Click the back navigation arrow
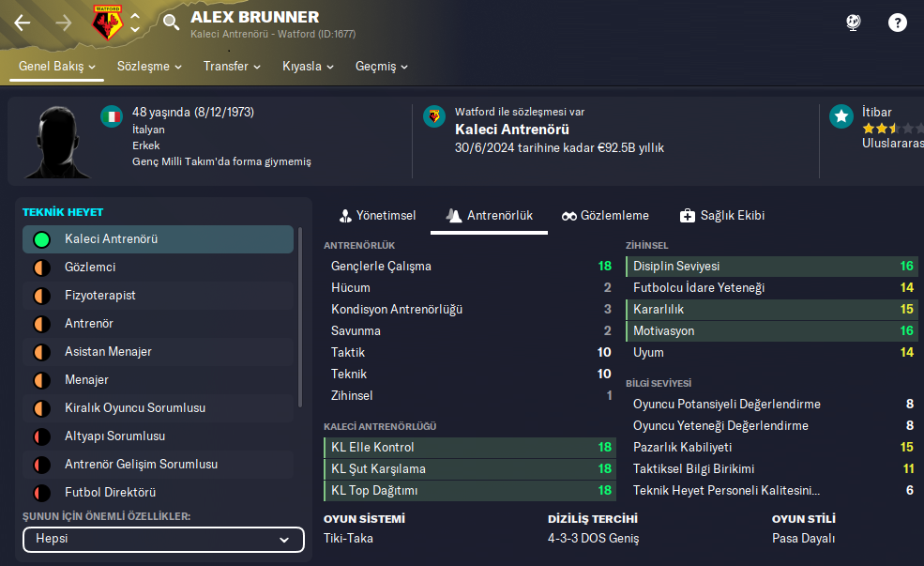The image size is (924, 566). click(23, 23)
